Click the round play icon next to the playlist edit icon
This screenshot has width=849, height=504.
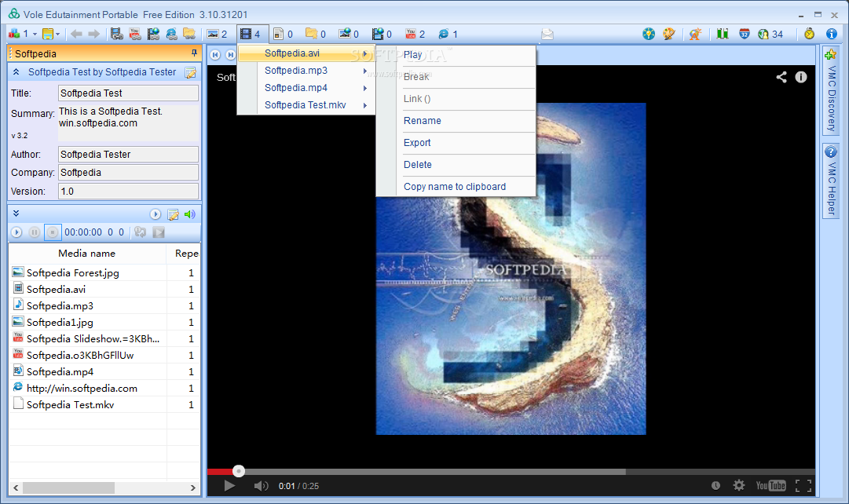pos(156,214)
